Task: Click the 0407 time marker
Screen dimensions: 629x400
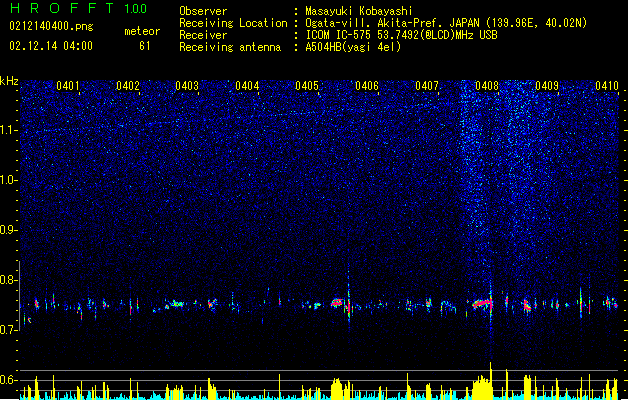Action: pos(427,86)
